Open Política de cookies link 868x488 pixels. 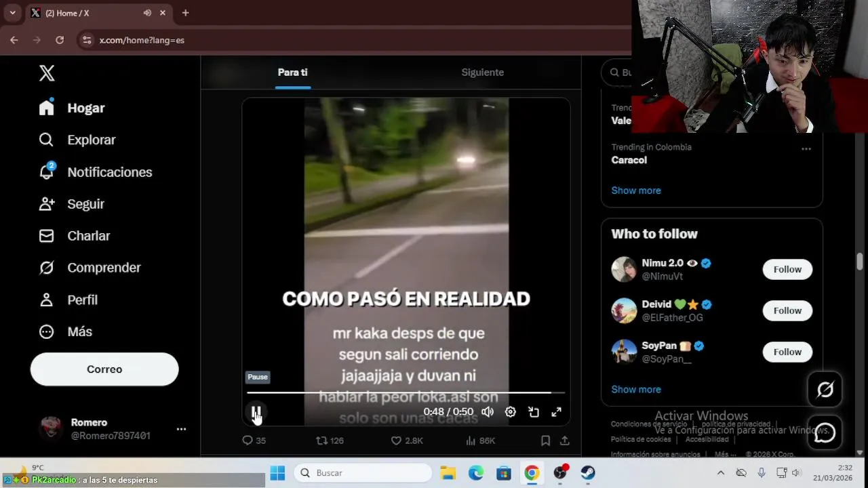(641, 439)
